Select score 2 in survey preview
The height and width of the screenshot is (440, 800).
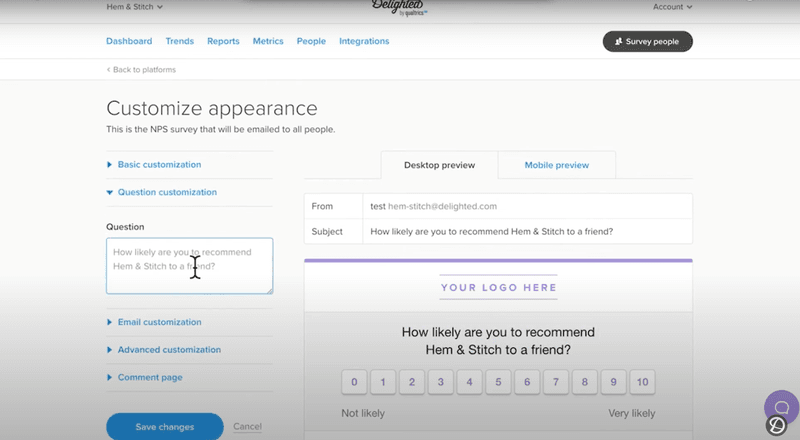coord(412,382)
